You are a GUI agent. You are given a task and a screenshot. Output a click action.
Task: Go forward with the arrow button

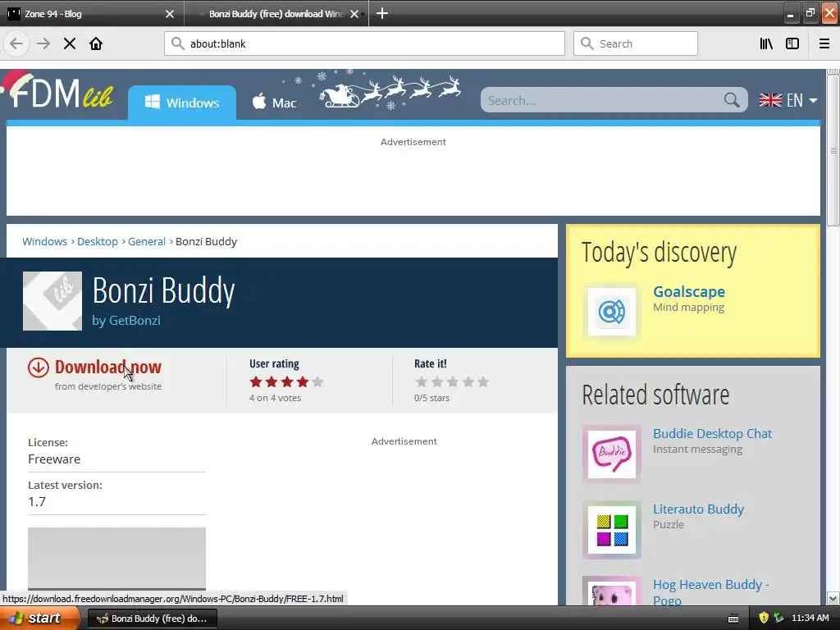point(43,43)
